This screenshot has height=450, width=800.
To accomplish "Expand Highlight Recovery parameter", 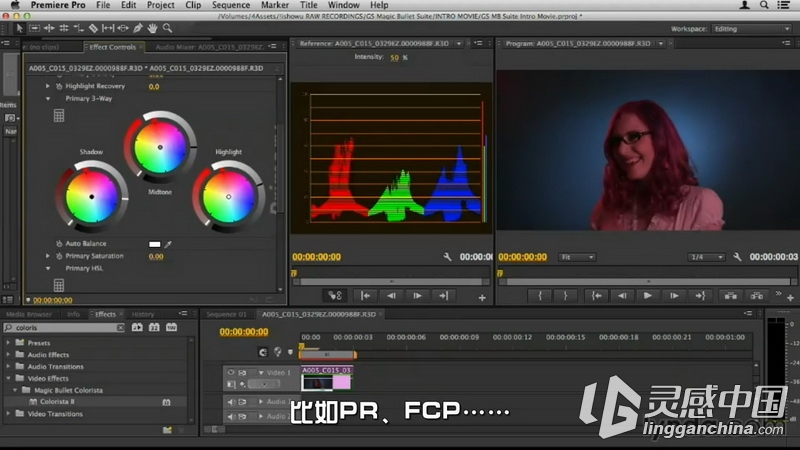I will tap(48, 86).
